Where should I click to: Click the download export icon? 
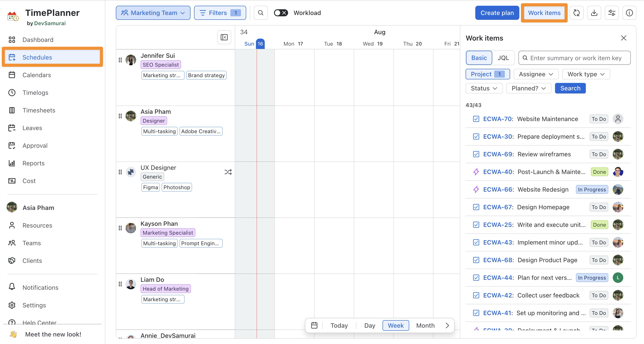click(x=594, y=13)
